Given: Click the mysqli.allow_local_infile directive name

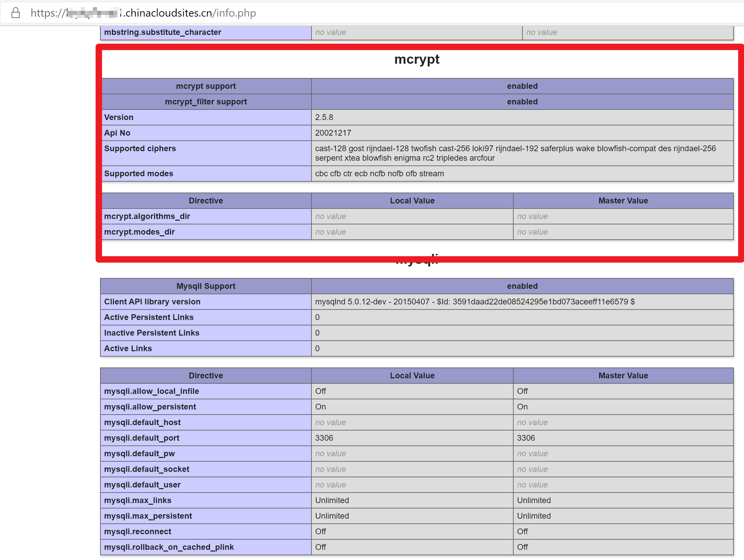Looking at the screenshot, I should (x=151, y=391).
